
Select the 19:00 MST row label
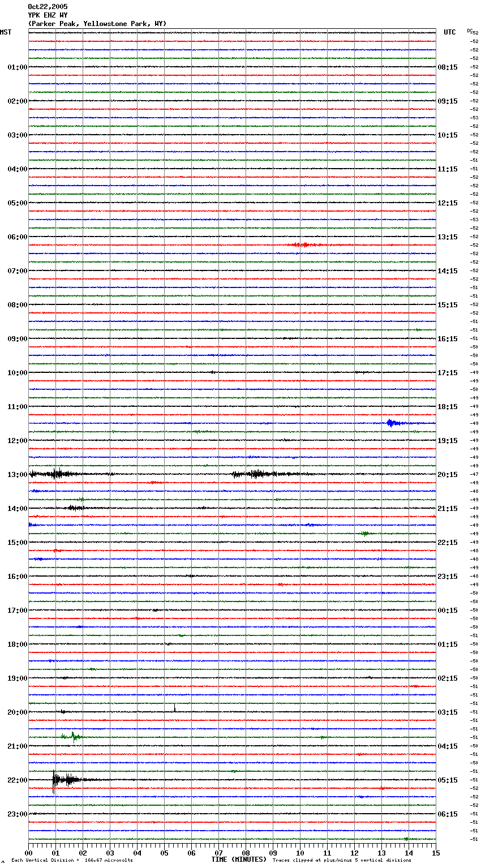pyautogui.click(x=18, y=678)
